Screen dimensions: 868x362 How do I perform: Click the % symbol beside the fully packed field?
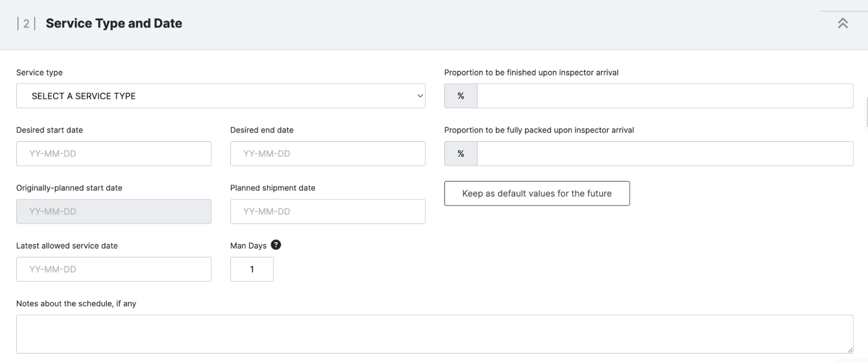click(x=461, y=154)
